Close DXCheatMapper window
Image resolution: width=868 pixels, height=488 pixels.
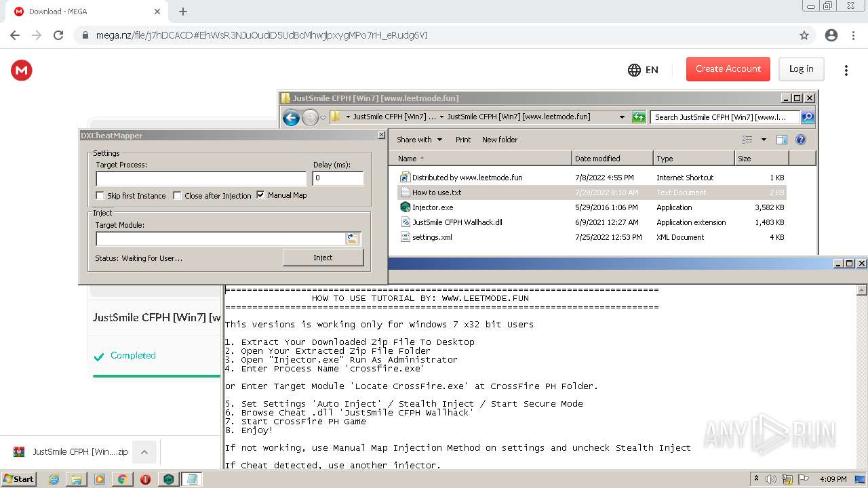click(381, 135)
